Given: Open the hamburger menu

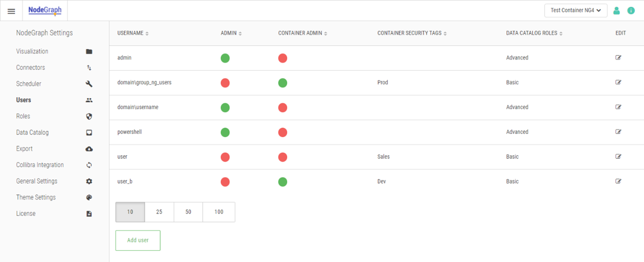Looking at the screenshot, I should [x=11, y=11].
